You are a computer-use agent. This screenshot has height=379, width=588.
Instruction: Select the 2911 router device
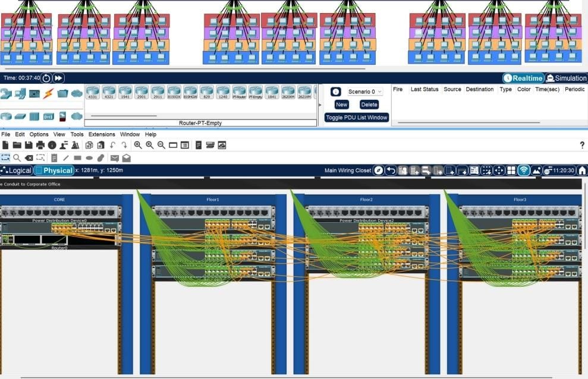158,92
